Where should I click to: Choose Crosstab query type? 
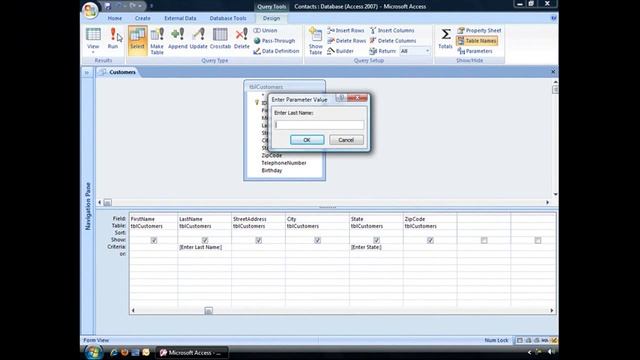point(220,38)
